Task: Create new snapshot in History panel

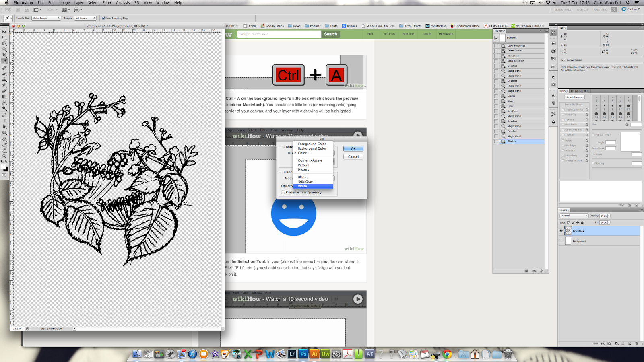Action: tap(534, 271)
